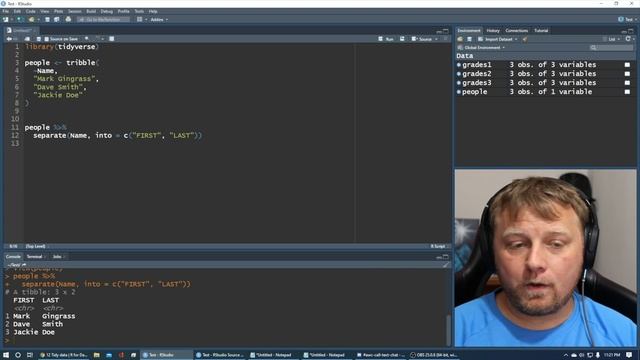Tick the checkbox for grades3
Screen dimensions: 640x360
627,83
